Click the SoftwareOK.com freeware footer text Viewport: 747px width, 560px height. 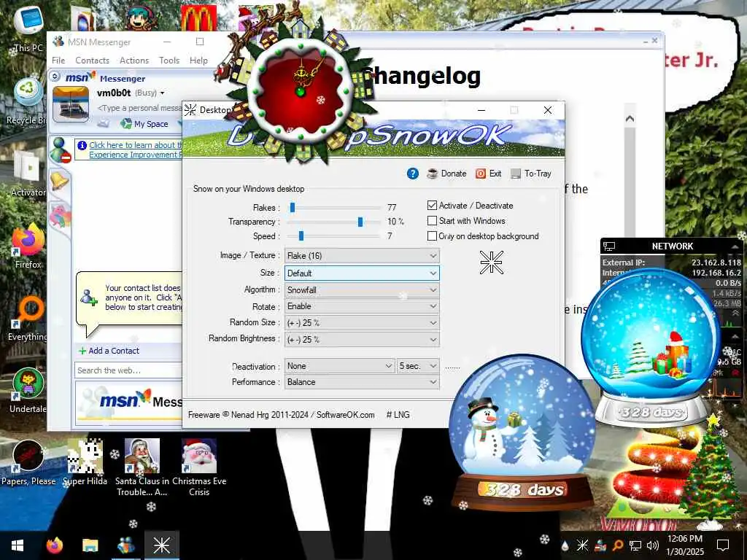tap(281, 415)
